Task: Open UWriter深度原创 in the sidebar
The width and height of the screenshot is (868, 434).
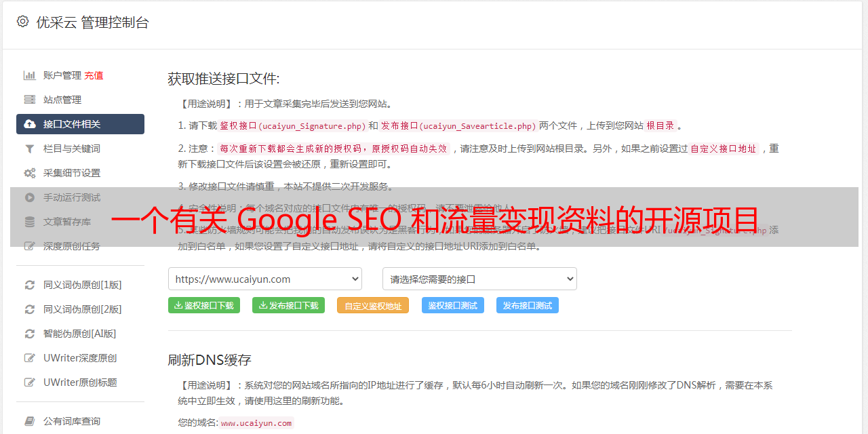Action: (80, 358)
